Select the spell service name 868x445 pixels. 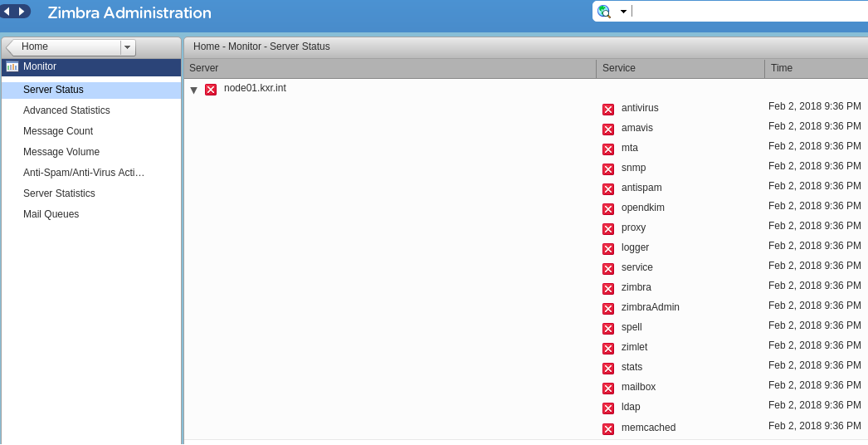[631, 327]
